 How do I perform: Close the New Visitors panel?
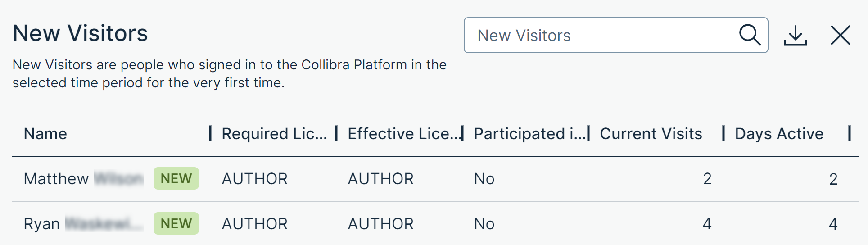(840, 35)
